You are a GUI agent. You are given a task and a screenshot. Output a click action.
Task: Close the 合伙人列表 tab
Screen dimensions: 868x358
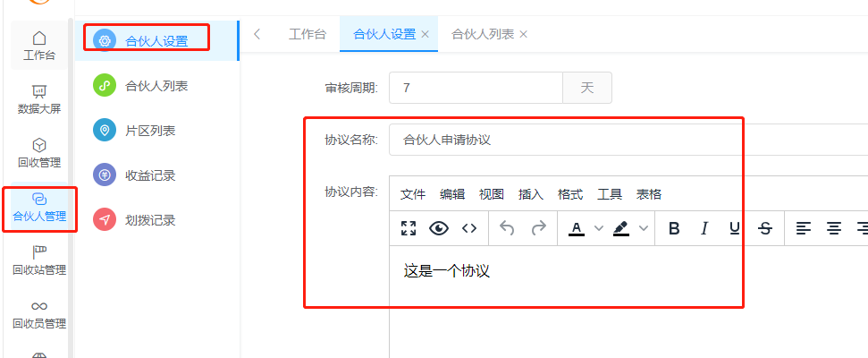[523, 34]
